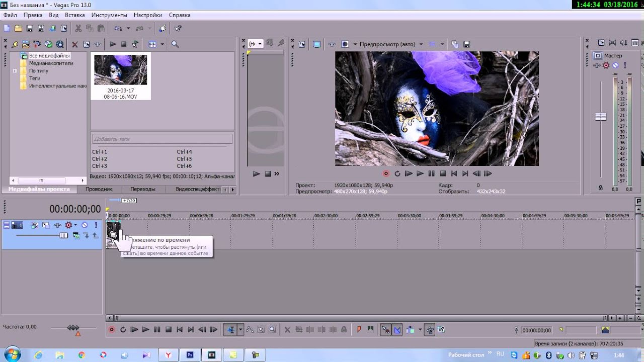
Task: Click the Insert region icon in the bottom toolbar
Action: coord(371,330)
